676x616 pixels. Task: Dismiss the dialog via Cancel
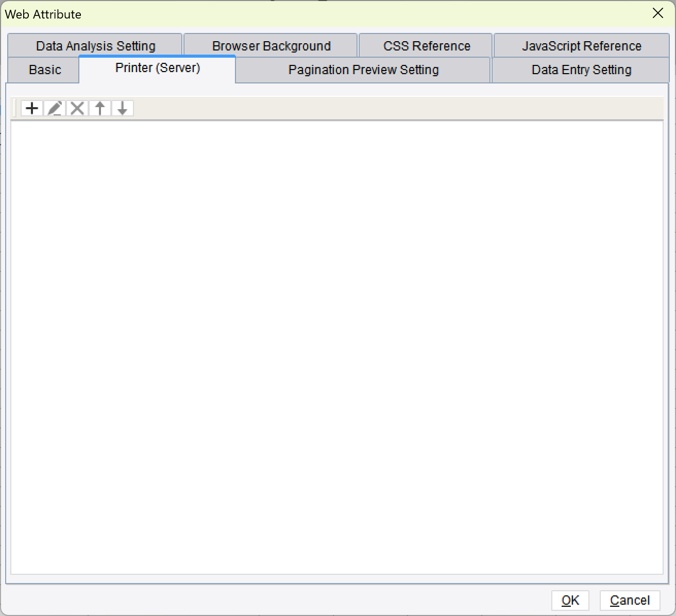click(630, 600)
